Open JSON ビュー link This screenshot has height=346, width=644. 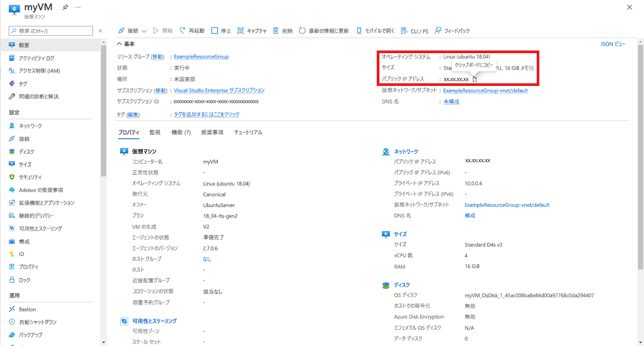612,44
